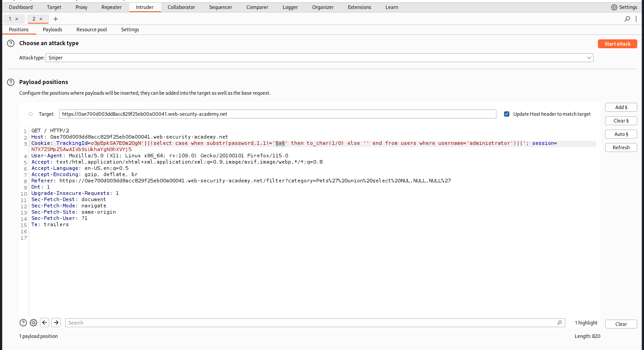Switch to the Dashboard tab

click(21, 7)
